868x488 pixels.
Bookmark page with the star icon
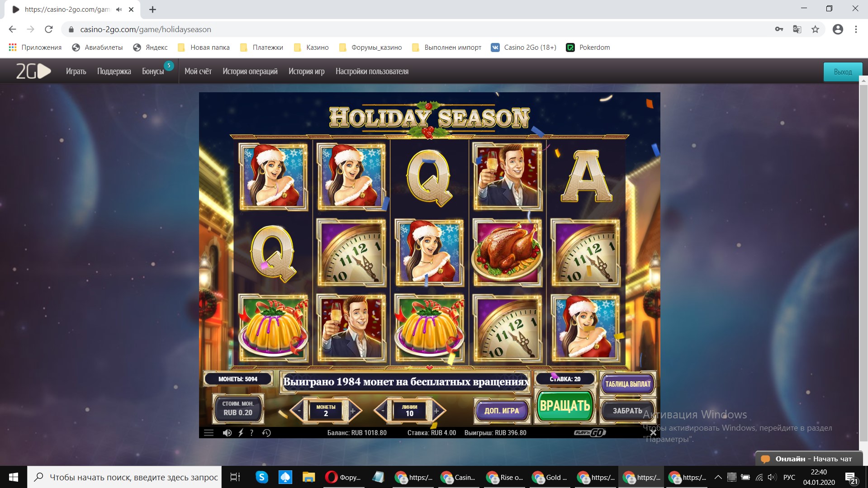tap(815, 29)
